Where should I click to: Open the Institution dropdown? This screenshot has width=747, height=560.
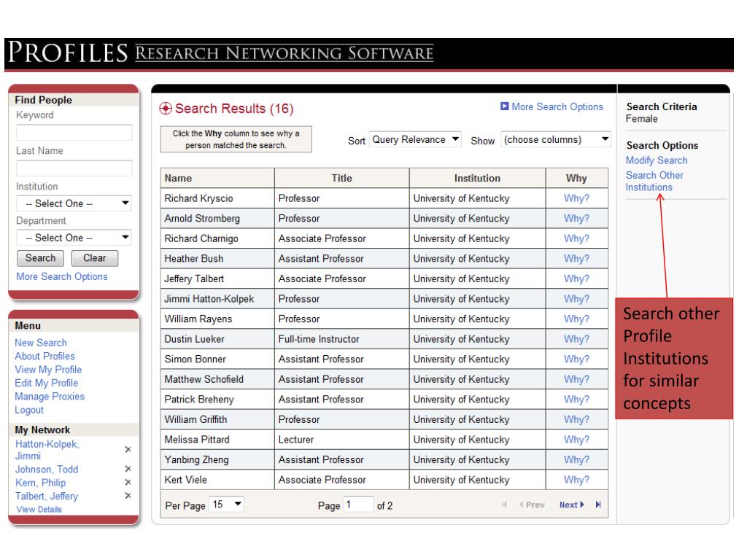pos(74,203)
